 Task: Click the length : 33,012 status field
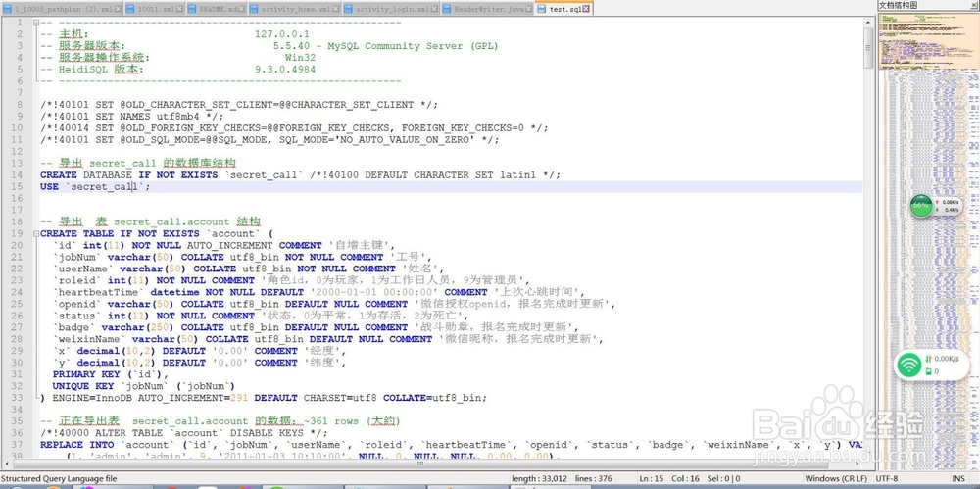[x=539, y=478]
